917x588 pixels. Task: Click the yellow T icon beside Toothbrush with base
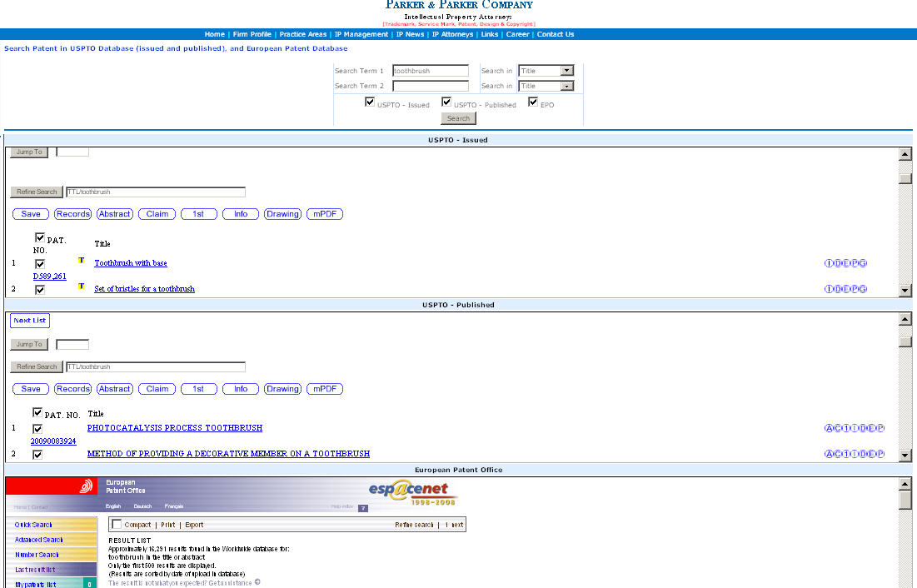click(82, 261)
